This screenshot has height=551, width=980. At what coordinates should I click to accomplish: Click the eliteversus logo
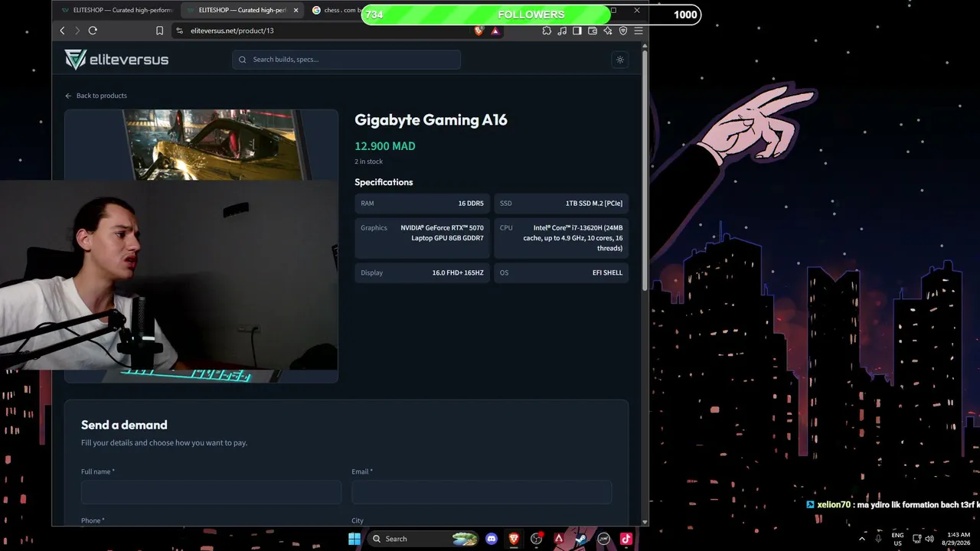coord(116,60)
